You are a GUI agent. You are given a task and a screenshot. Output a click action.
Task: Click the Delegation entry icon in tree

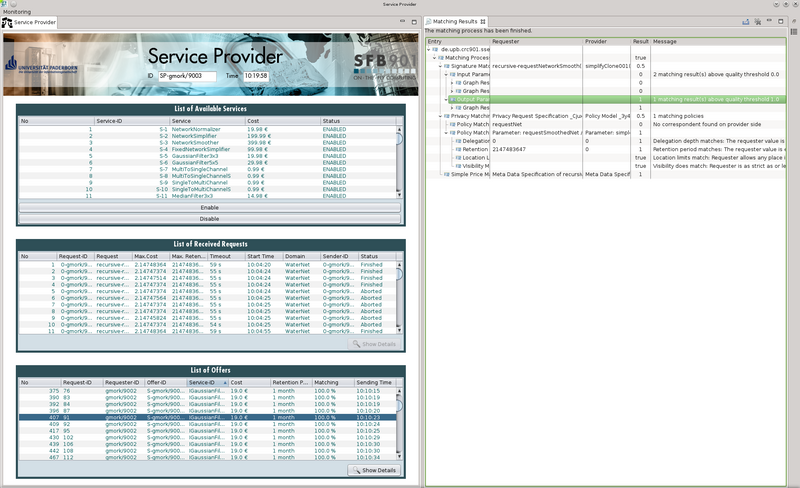[x=458, y=141]
